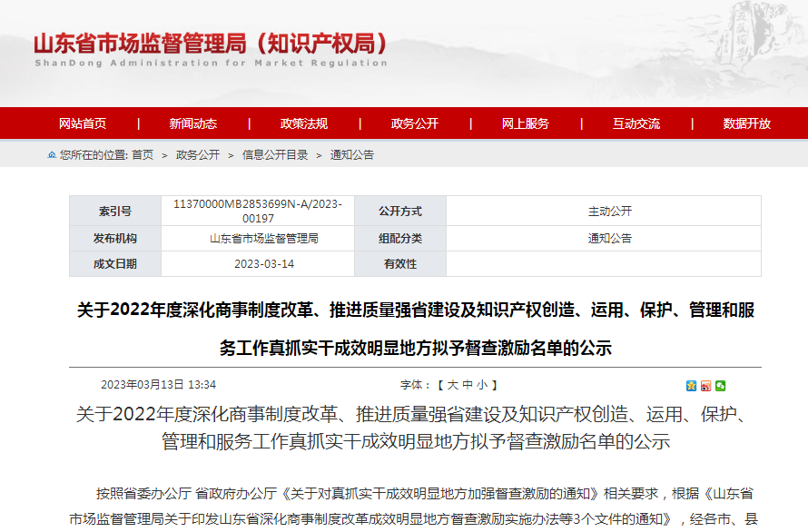Click the 索引号 header cell

point(115,211)
